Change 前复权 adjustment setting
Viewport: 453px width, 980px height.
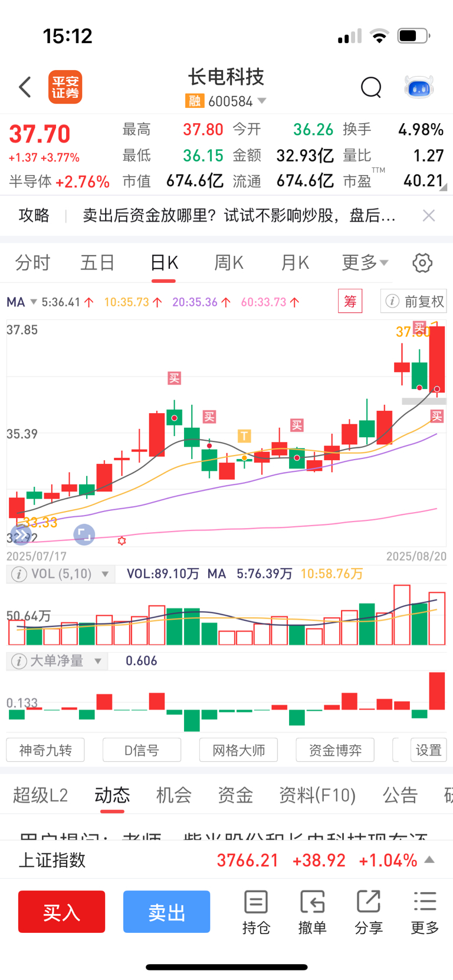413,302
